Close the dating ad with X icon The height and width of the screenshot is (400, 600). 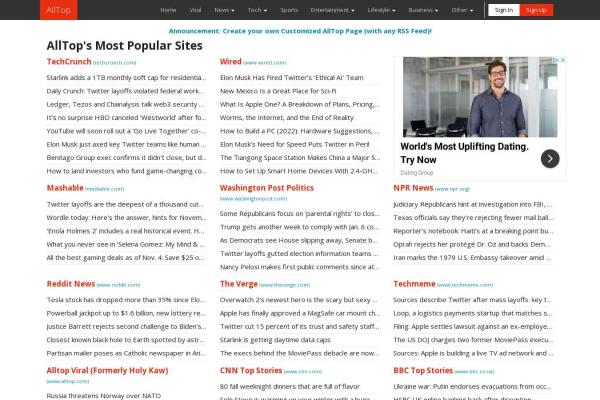pos(563,61)
